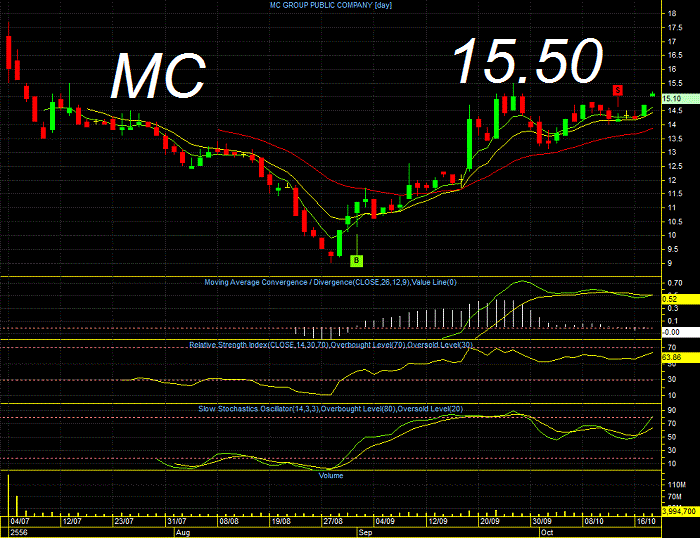This screenshot has width=700, height=538.
Task: Click the 2556 year label
Action: 19,533
